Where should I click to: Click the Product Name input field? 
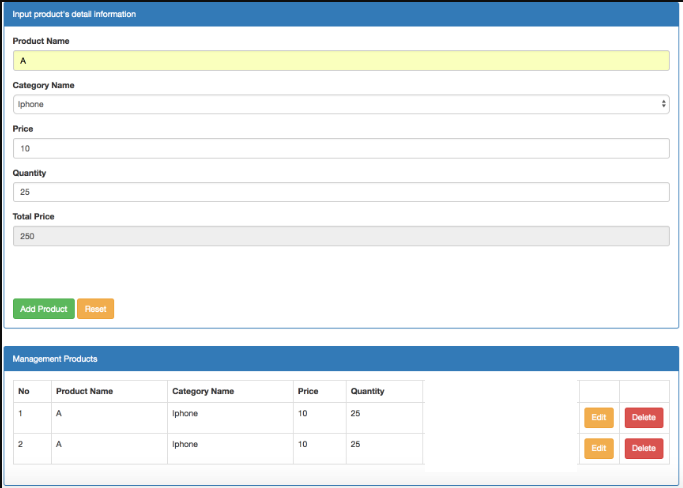click(340, 61)
